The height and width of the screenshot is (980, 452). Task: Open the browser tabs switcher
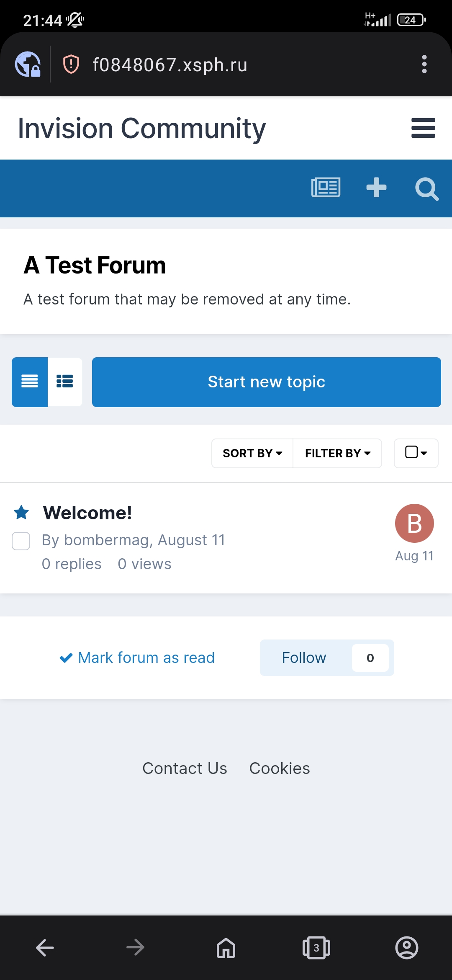(316, 947)
